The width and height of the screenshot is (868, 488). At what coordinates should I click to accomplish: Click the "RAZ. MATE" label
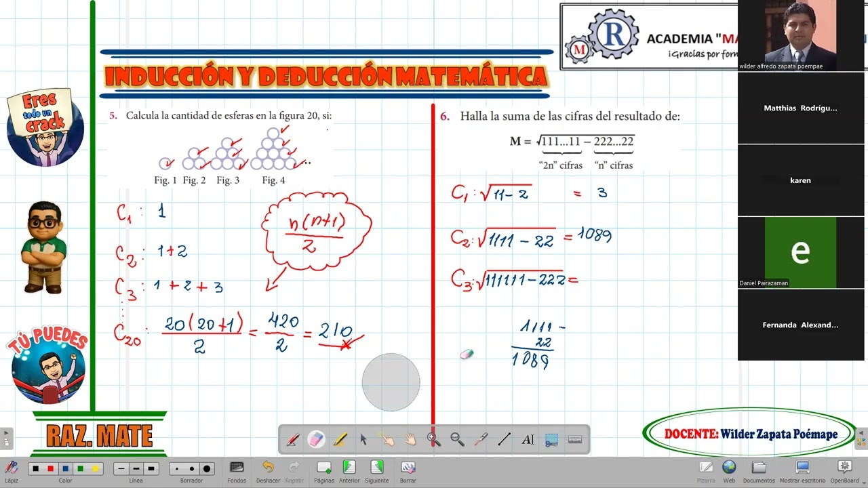tap(99, 436)
